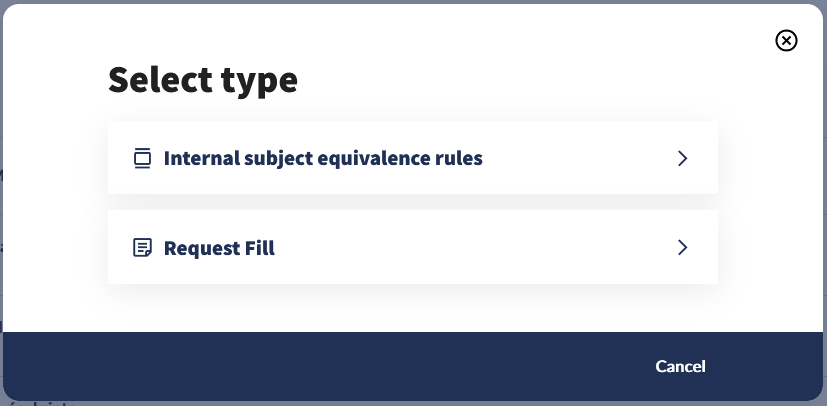Close the Select type dialog with X
827x406 pixels.
pos(787,40)
